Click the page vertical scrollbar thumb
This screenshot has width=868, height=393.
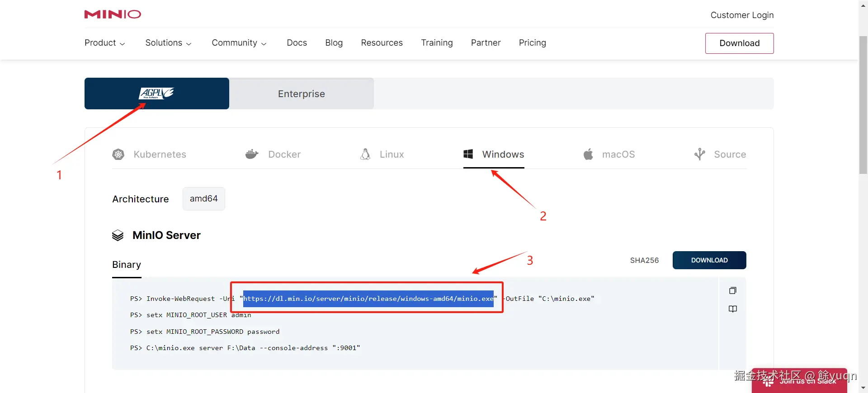[863, 105]
